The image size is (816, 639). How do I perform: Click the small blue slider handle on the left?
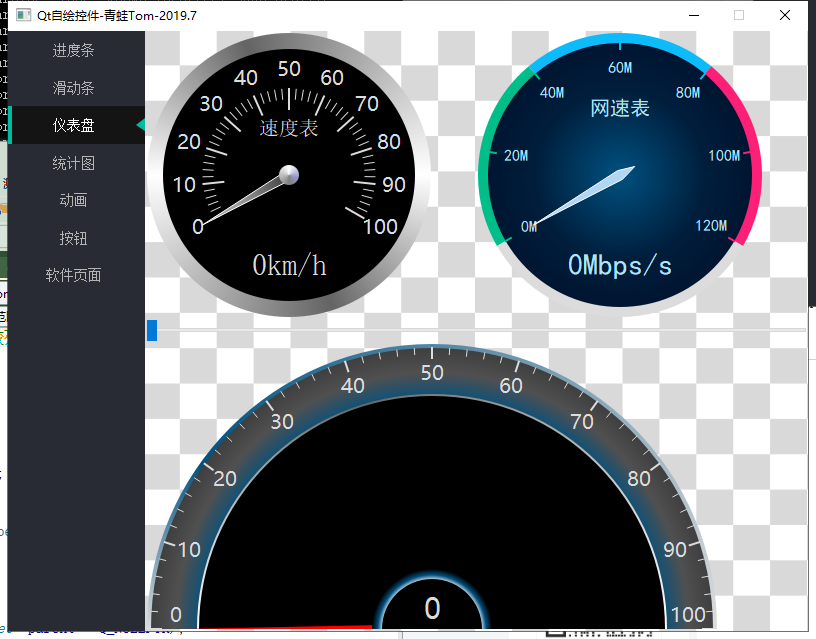(154, 329)
